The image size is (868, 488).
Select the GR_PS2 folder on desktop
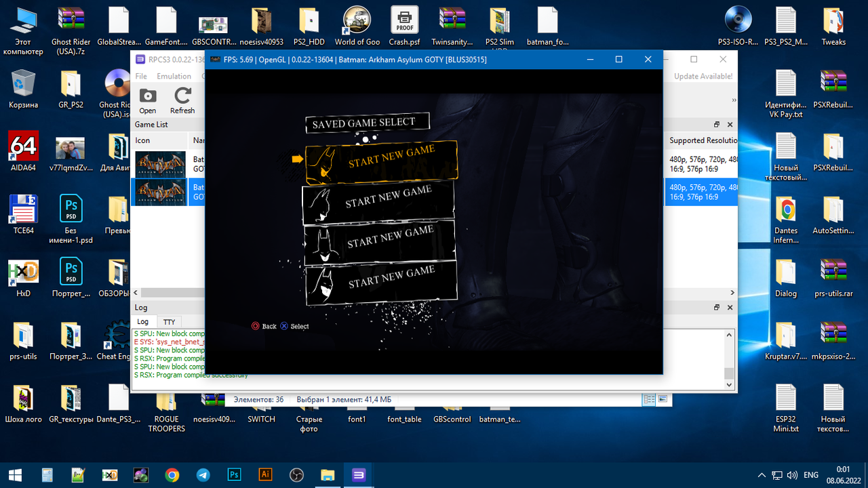point(71,89)
